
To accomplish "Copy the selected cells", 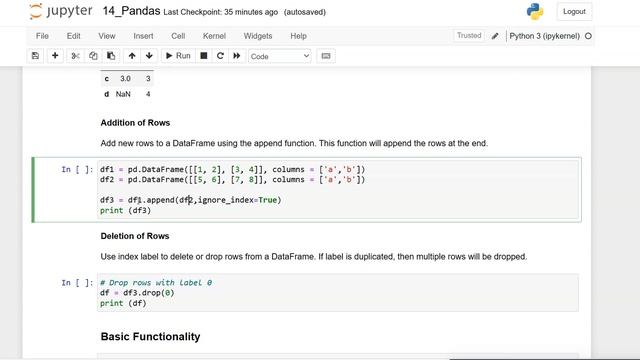I will [x=93, y=56].
